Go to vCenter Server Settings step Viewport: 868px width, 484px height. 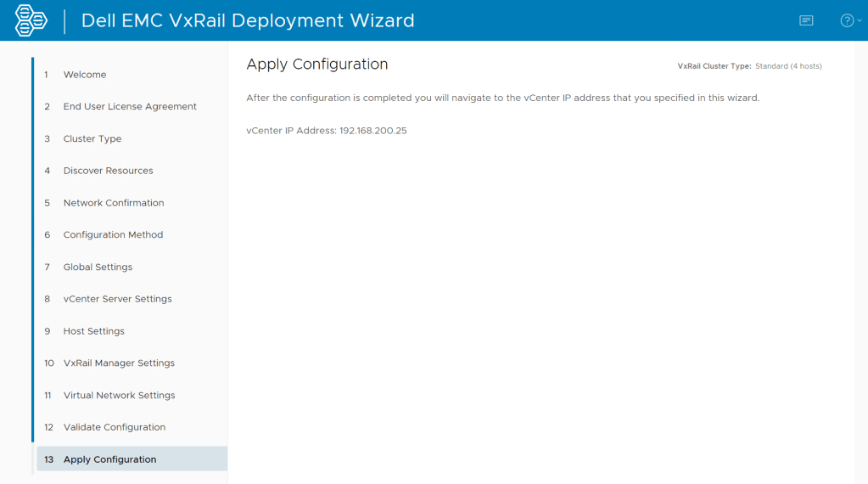[117, 299]
